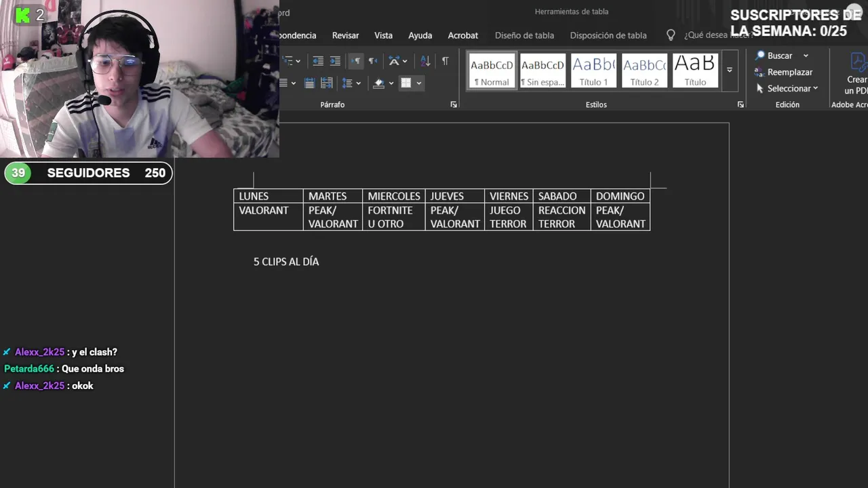Click the green K logo icon
This screenshot has height=488, width=868.
click(22, 14)
